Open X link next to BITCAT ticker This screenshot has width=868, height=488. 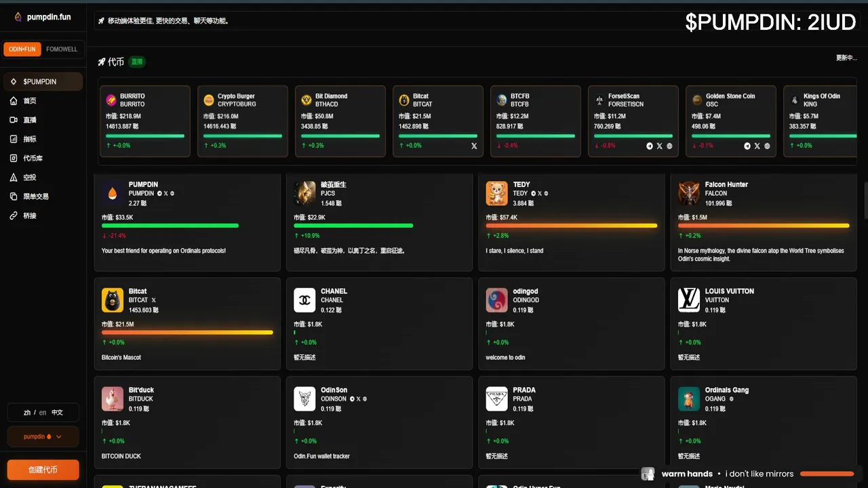point(153,300)
